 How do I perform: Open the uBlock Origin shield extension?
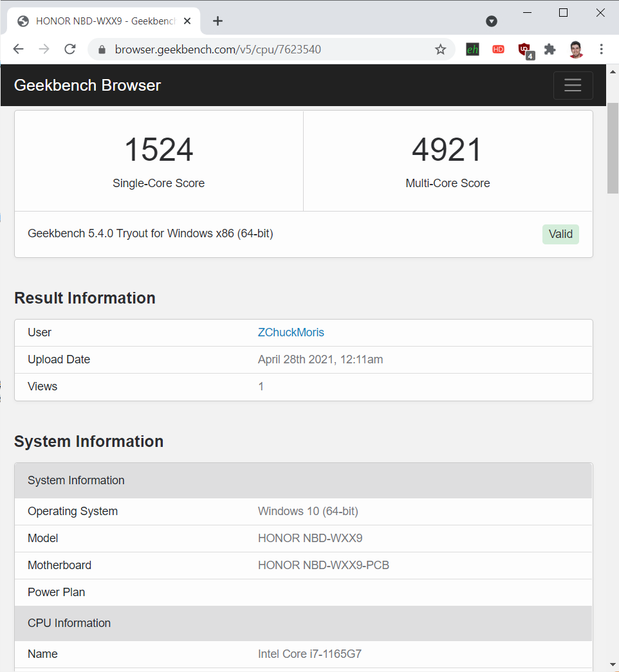tap(526, 51)
